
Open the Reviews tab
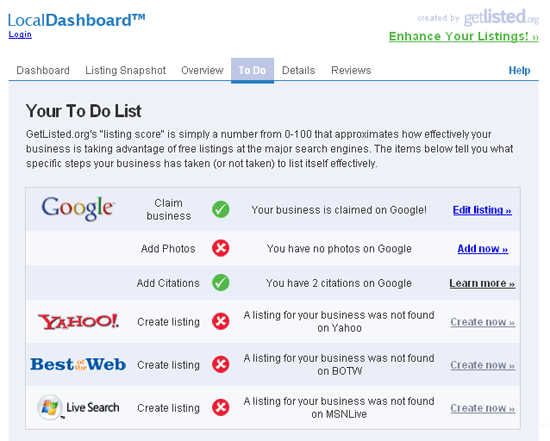pyautogui.click(x=351, y=70)
